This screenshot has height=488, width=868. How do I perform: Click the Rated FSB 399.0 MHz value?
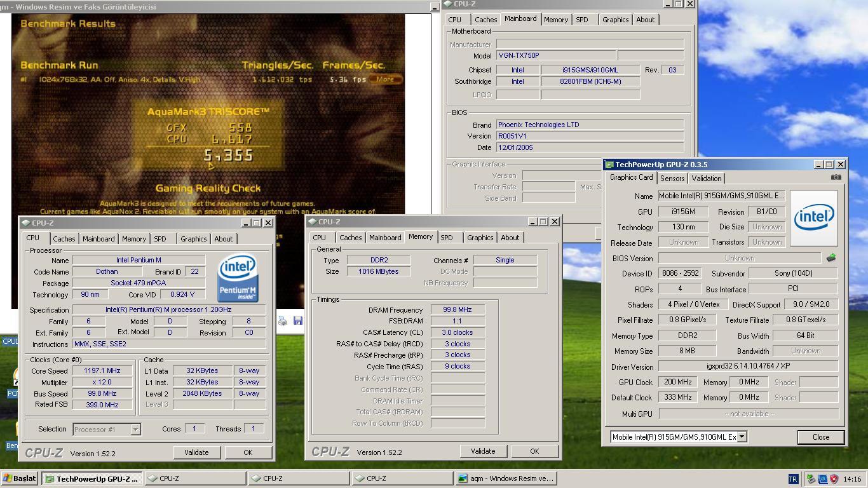(102, 405)
